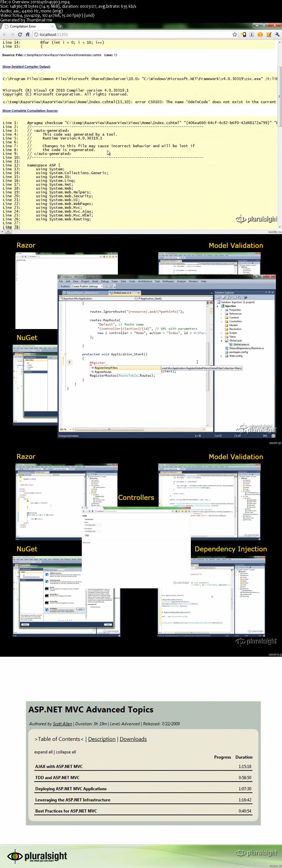Open the Create Publish Settings dropdown

point(102,286)
